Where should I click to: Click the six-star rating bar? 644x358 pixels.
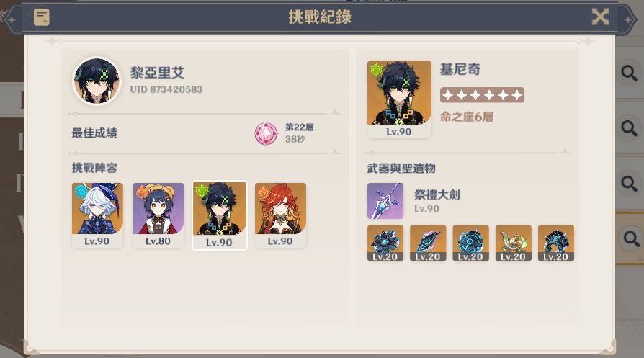pos(482,95)
